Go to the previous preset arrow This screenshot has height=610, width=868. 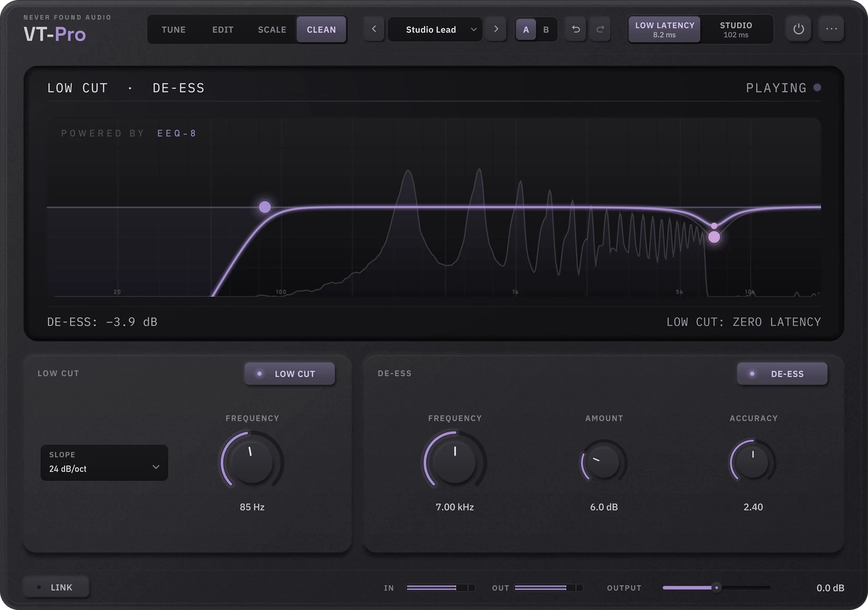click(x=374, y=29)
